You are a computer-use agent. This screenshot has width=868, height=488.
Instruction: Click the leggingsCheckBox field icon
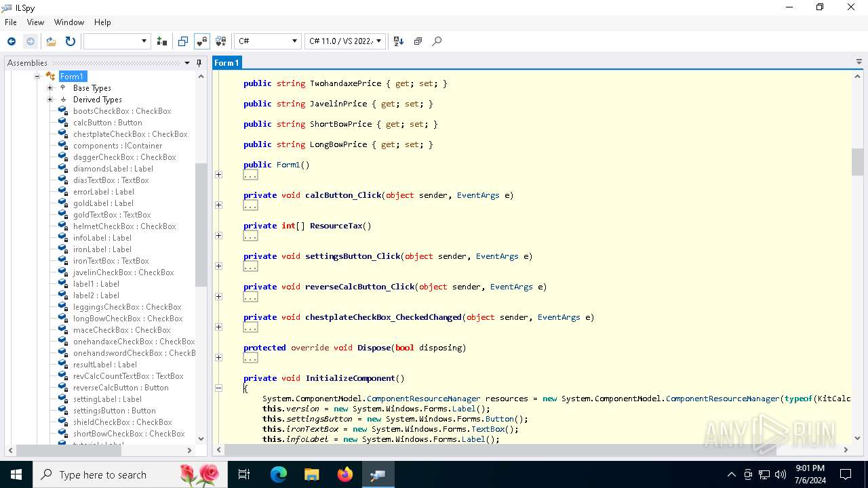(63, 307)
